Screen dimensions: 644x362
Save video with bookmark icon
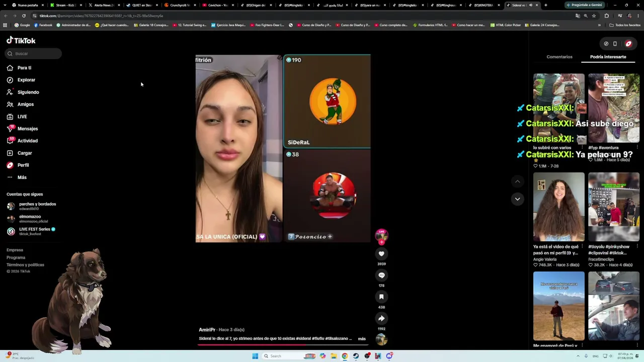[381, 297]
